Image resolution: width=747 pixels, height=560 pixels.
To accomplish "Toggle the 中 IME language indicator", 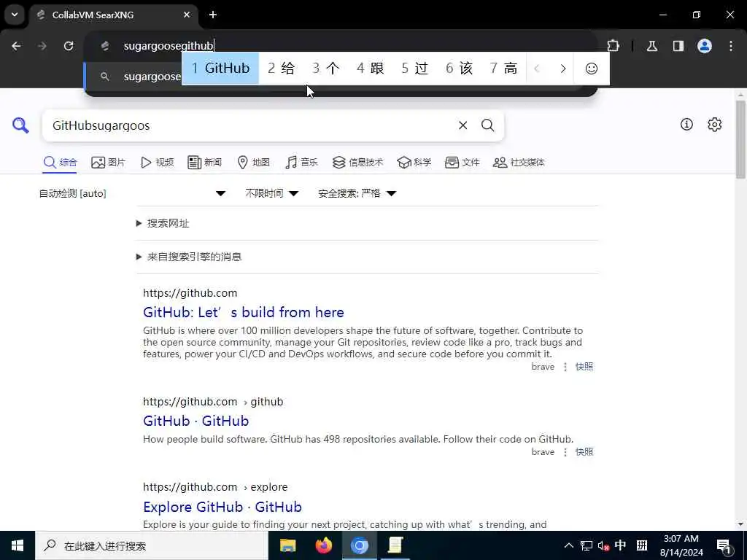I will pyautogui.click(x=620, y=545).
